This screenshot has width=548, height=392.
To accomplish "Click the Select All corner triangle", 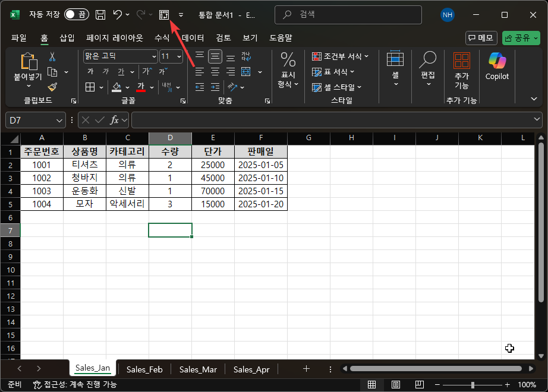I will click(14, 140).
